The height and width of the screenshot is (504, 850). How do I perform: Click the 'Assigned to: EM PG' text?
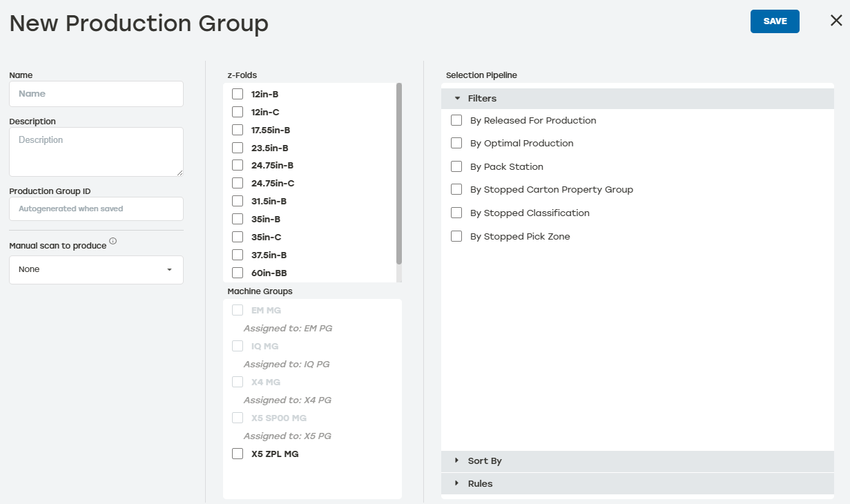[288, 328]
